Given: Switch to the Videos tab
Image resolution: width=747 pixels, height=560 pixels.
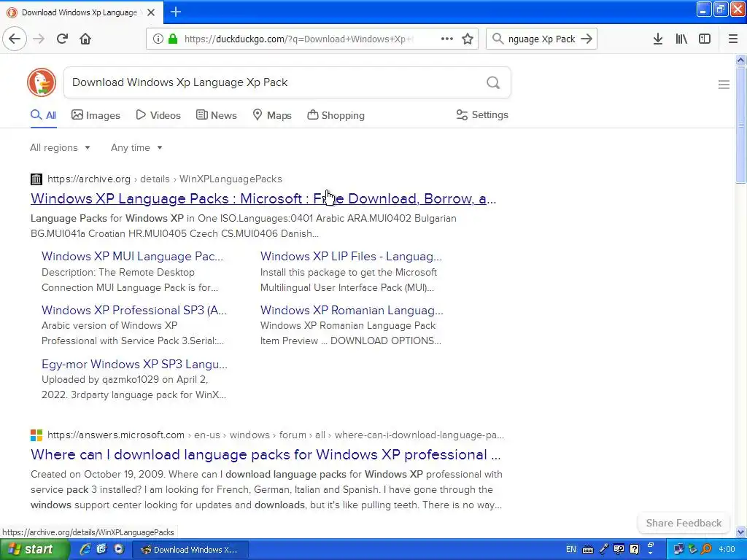Looking at the screenshot, I should 158,115.
